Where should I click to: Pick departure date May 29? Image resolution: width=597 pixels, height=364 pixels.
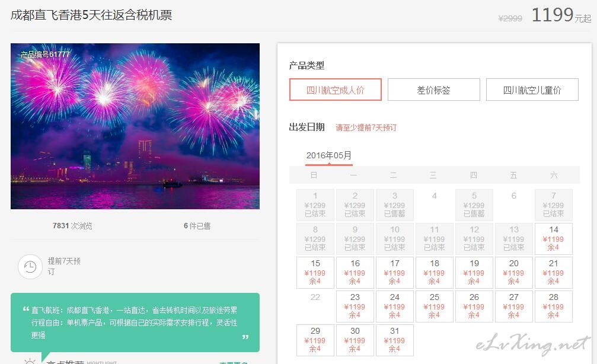click(315, 340)
